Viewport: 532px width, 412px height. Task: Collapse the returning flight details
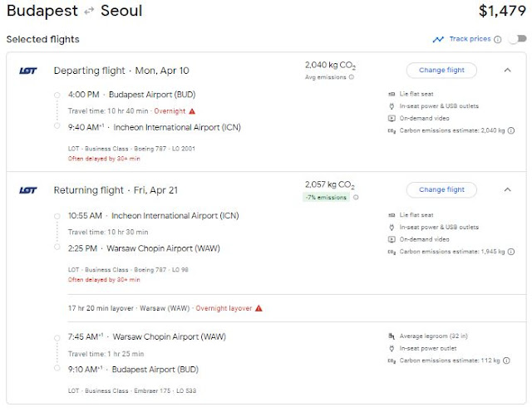click(x=507, y=189)
